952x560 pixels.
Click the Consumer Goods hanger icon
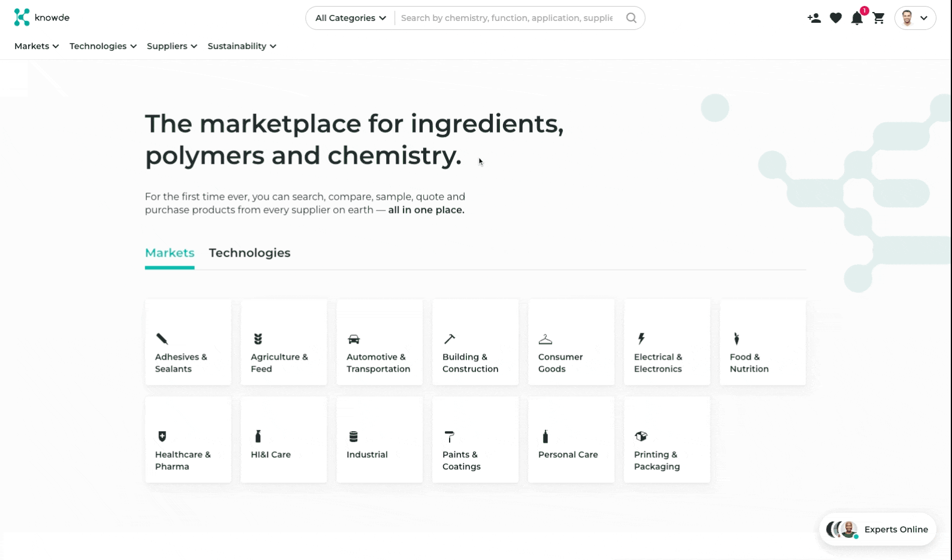pos(545,339)
